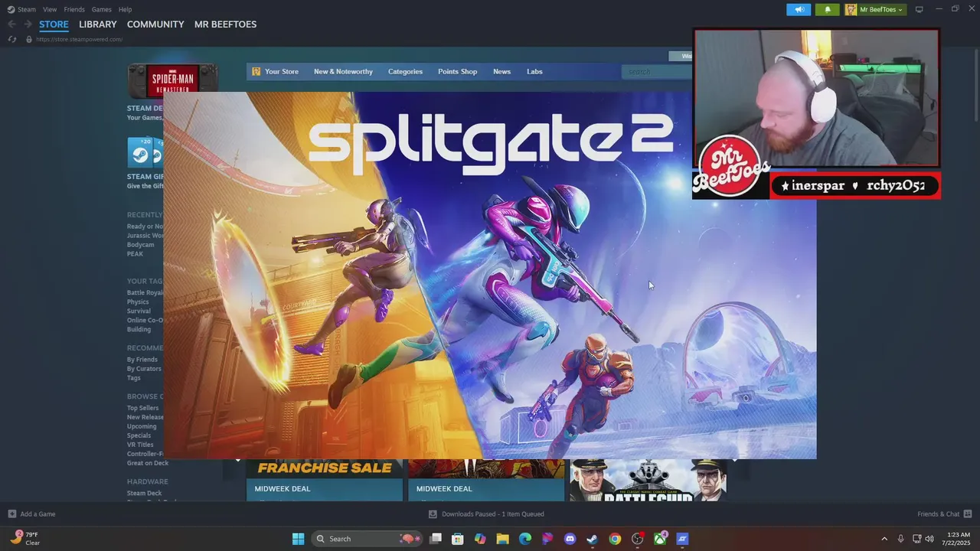Image resolution: width=980 pixels, height=551 pixels.
Task: Click the Spider-Man Steam Deck banner
Action: click(x=172, y=79)
